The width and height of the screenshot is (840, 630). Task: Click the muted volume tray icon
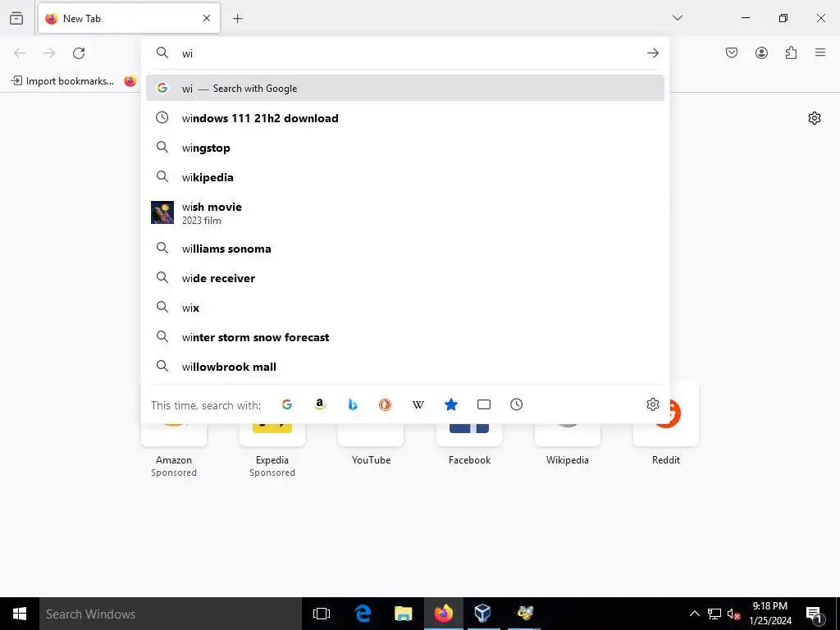point(733,614)
